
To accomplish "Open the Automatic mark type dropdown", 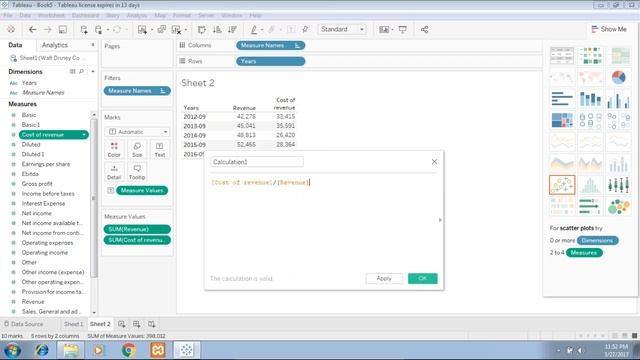I will coord(137,132).
